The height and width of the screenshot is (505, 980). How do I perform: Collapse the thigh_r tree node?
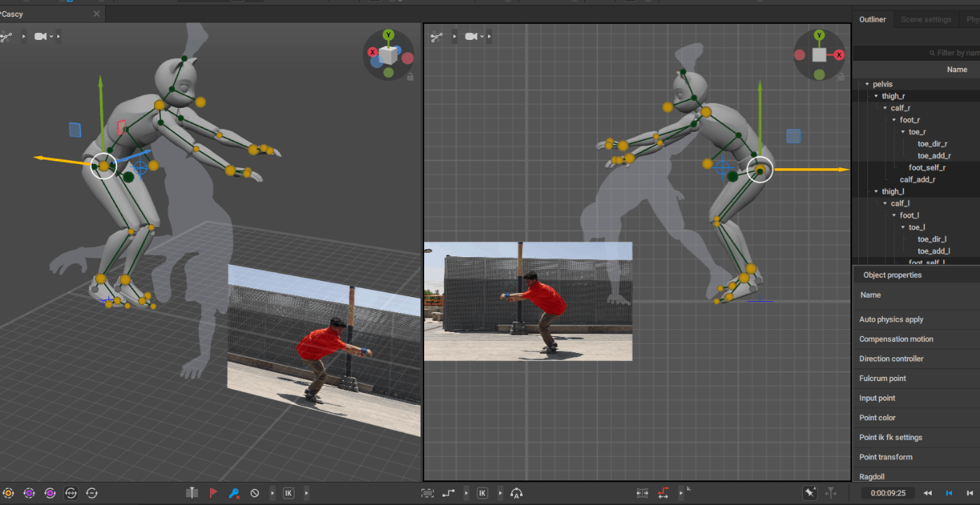pyautogui.click(x=876, y=96)
